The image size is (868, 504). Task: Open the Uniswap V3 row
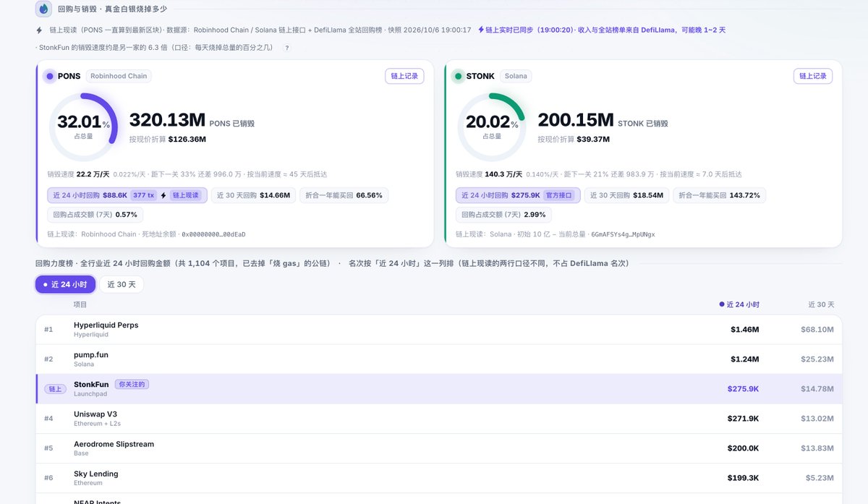click(x=439, y=419)
